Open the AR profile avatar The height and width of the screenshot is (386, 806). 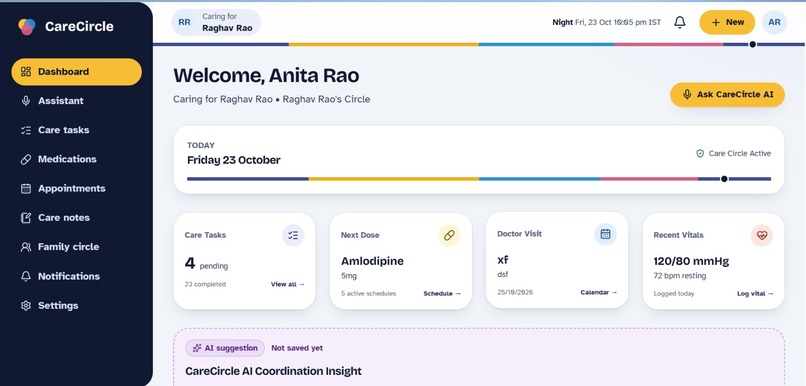774,22
